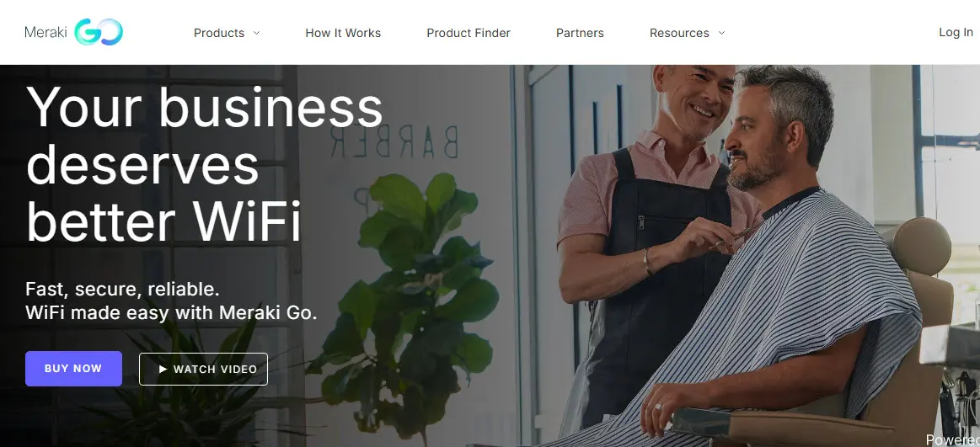Click "WiFi made easy with Meraki Go." text
The width and height of the screenshot is (980, 447).
tap(171, 312)
